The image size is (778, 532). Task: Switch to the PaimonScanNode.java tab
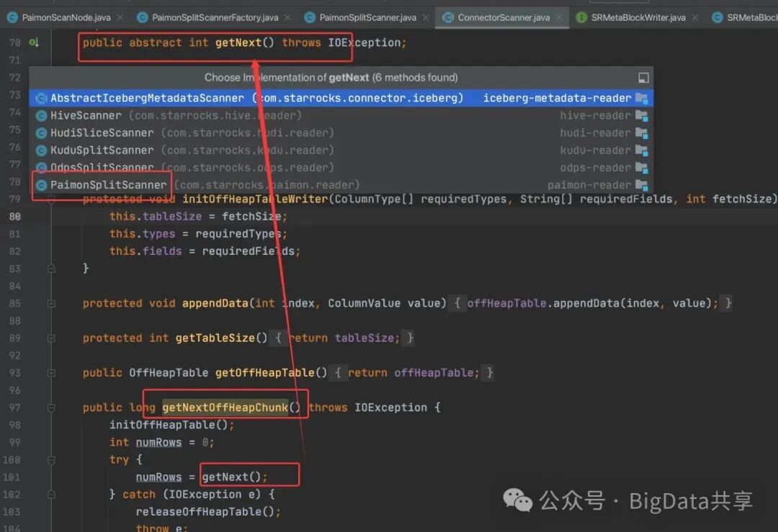pos(66,18)
